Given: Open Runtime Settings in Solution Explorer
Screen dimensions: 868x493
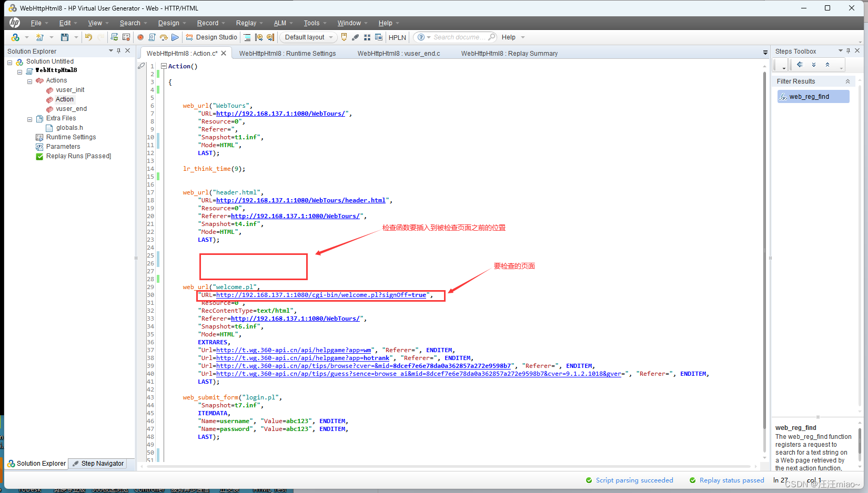Looking at the screenshot, I should (x=71, y=137).
